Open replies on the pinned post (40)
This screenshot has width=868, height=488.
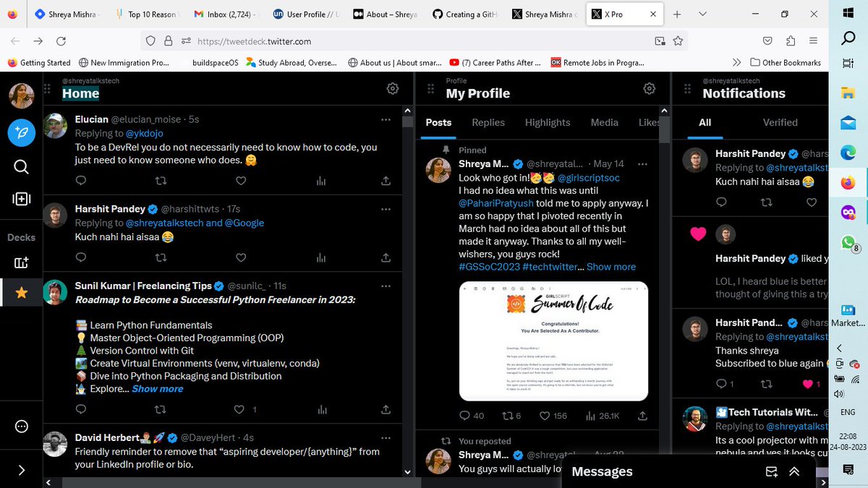click(472, 416)
